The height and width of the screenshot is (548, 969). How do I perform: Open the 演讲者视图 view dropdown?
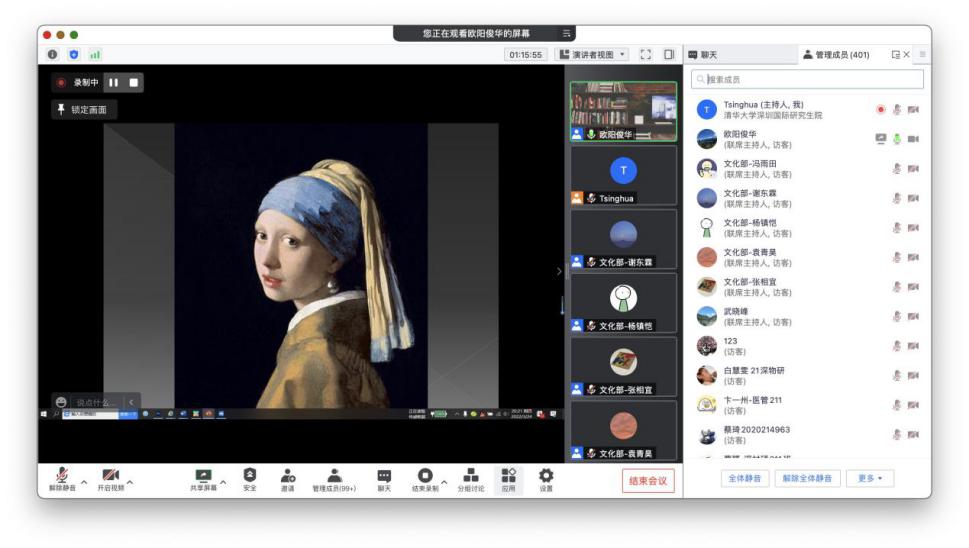[x=593, y=54]
